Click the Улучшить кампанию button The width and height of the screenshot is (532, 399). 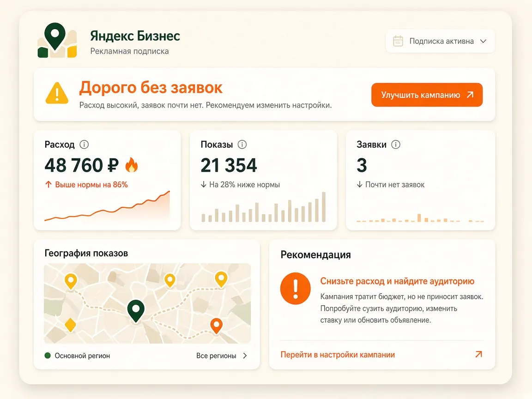427,95
